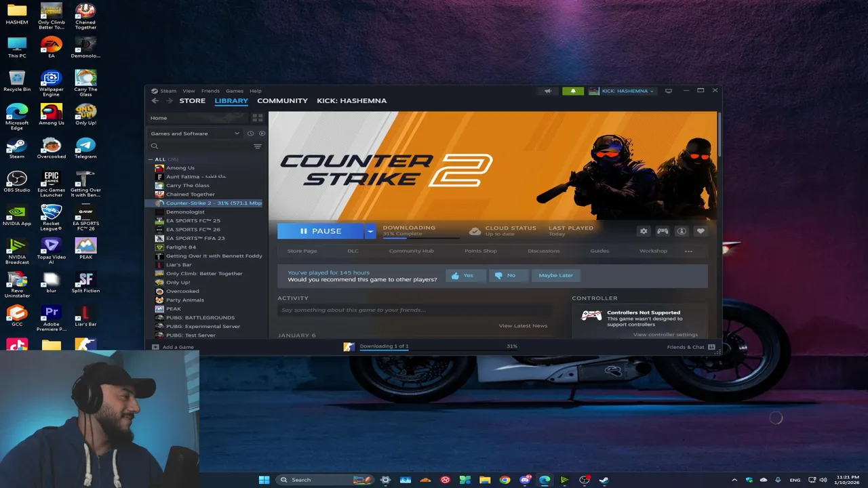Open the Points Shop link

coord(481,251)
